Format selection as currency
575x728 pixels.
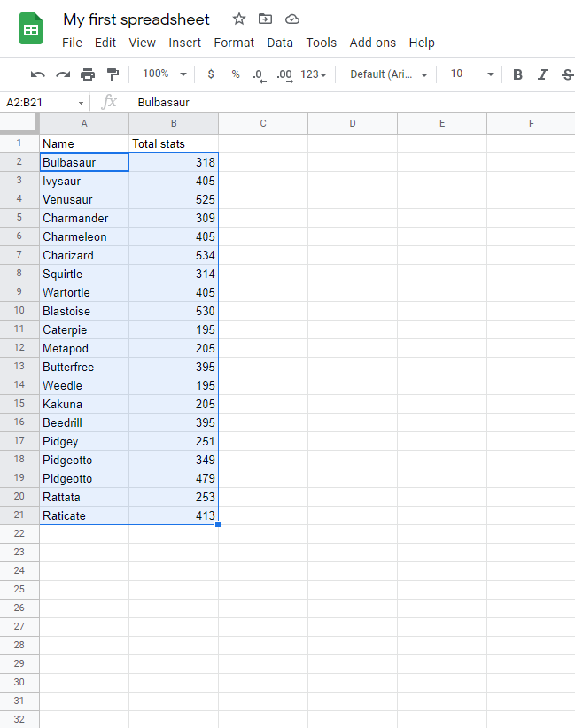point(210,74)
